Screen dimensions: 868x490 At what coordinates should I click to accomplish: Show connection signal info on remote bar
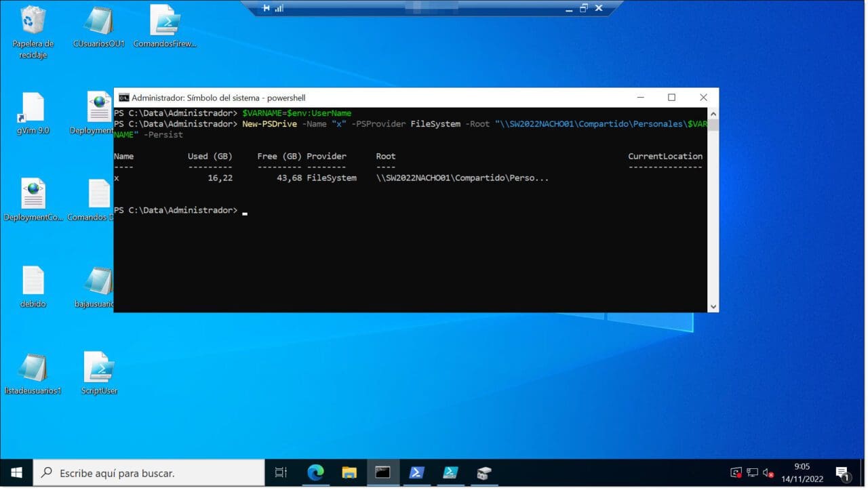(x=279, y=8)
